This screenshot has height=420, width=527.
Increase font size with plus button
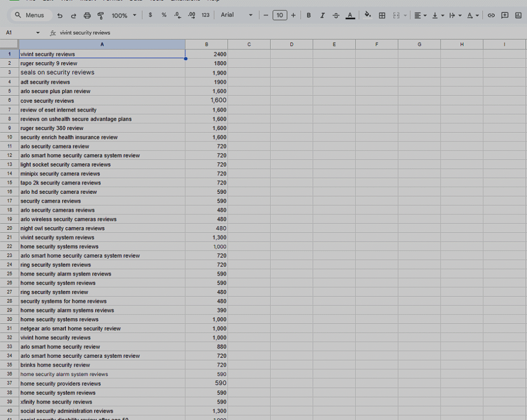click(x=293, y=15)
